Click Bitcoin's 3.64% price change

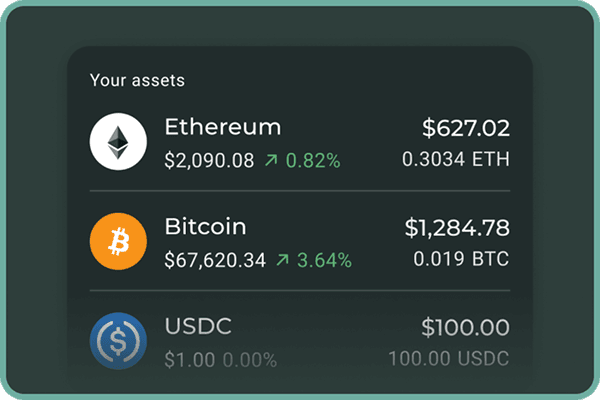point(325,260)
